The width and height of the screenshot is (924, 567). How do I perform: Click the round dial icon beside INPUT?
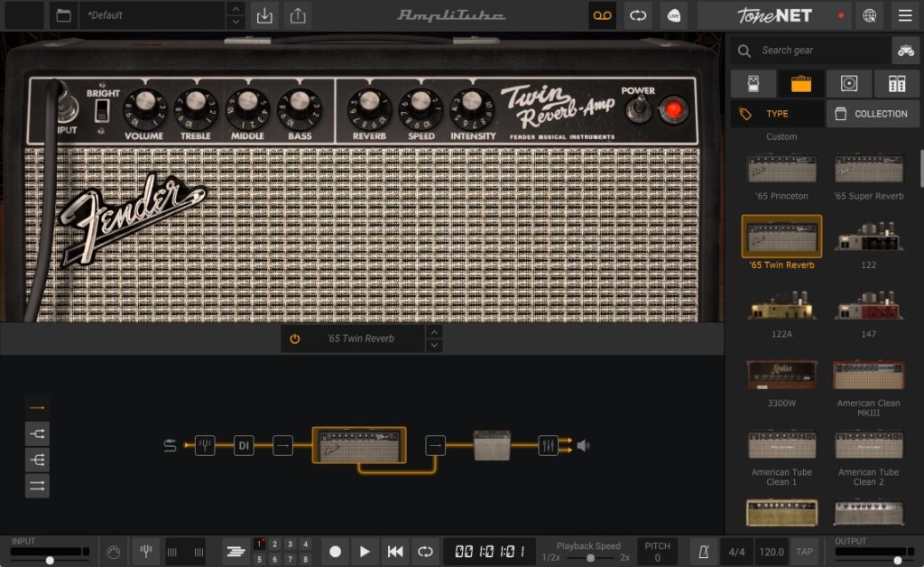[114, 552]
